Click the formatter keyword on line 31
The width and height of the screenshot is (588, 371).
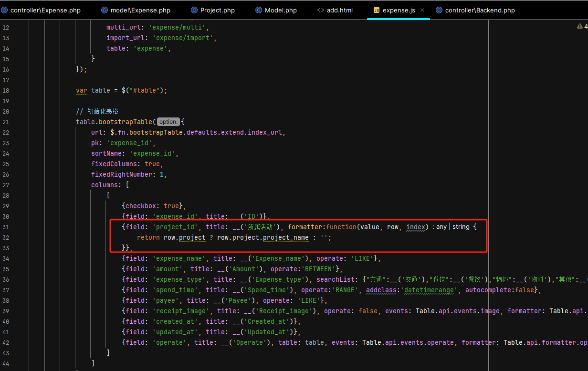304,227
